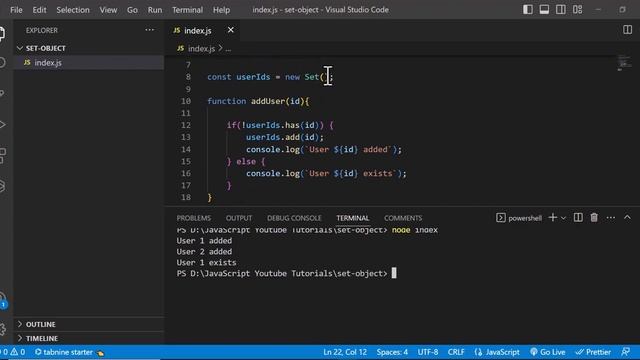The width and height of the screenshot is (640, 360).
Task: Click the editor minimap
Action: click(x=623, y=62)
